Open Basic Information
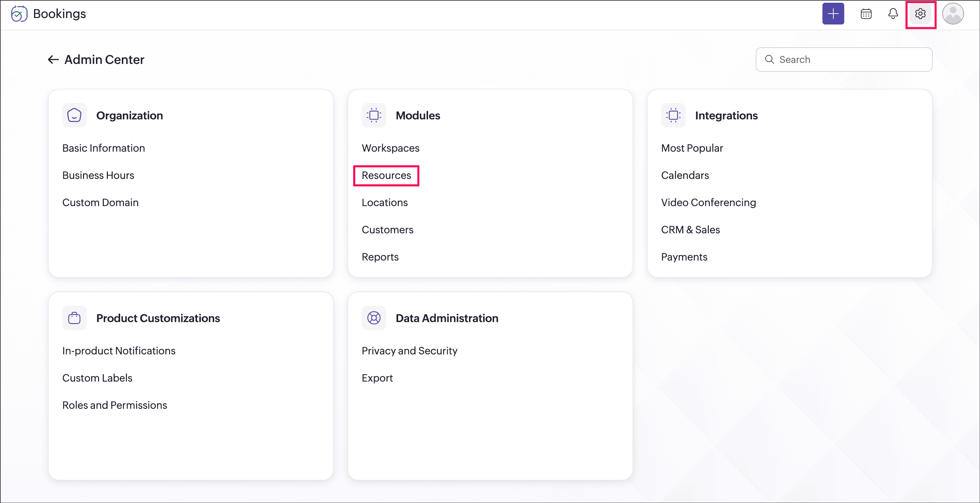This screenshot has height=503, width=980. click(103, 148)
